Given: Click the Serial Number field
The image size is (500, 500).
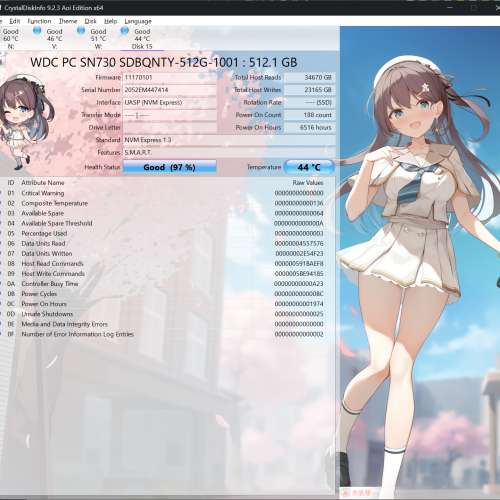Looking at the screenshot, I should 170,90.
